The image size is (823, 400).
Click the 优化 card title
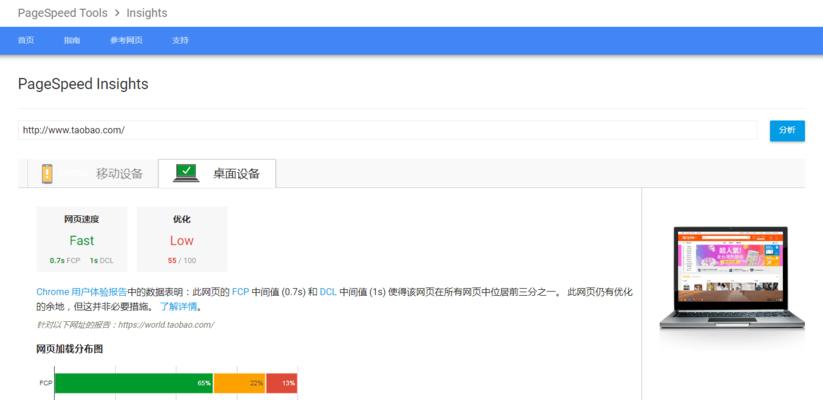[182, 219]
